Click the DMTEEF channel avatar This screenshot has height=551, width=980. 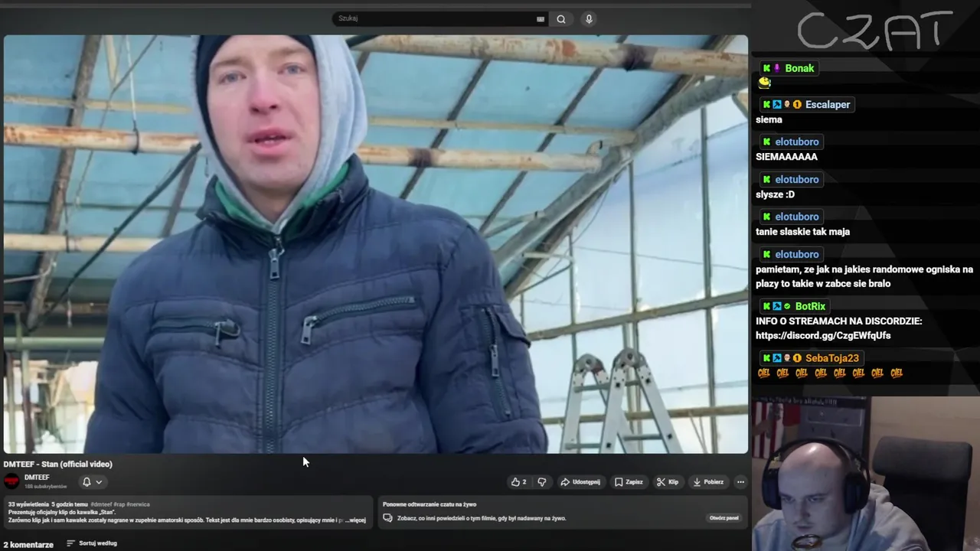11,481
